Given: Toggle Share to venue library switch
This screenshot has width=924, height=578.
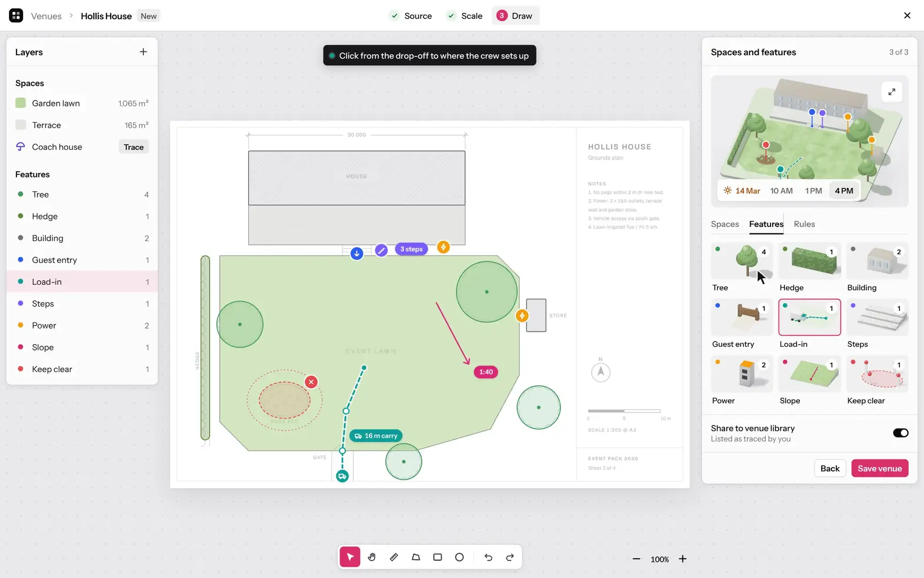Looking at the screenshot, I should click(x=900, y=433).
